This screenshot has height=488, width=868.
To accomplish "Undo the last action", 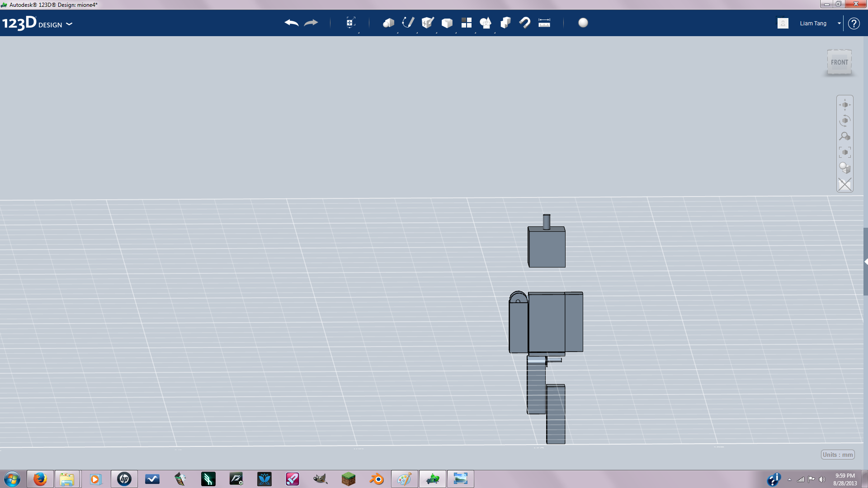I will [292, 23].
